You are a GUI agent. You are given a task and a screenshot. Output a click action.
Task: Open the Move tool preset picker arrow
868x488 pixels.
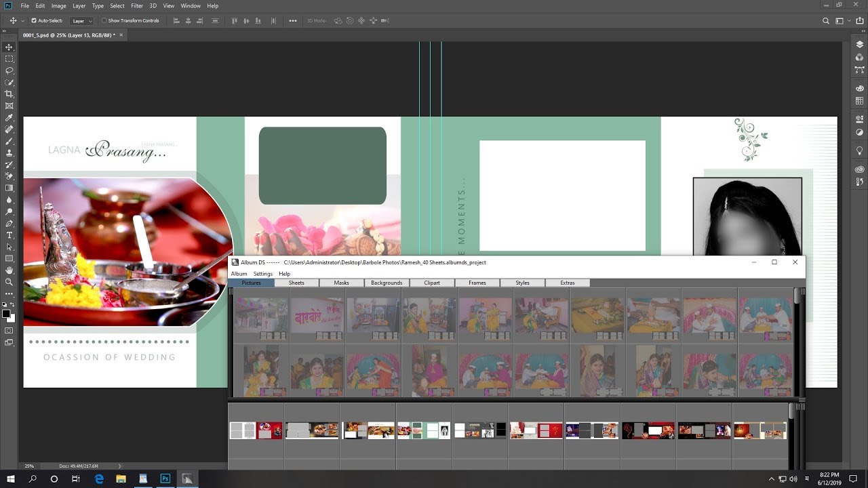tap(22, 21)
